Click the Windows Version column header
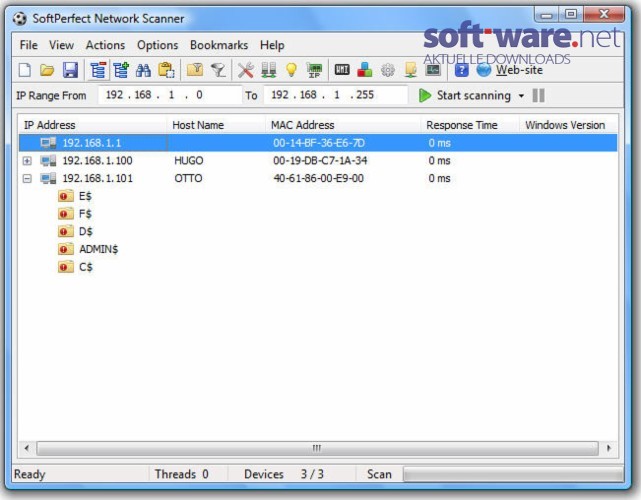This screenshot has height=500, width=641. click(569, 125)
